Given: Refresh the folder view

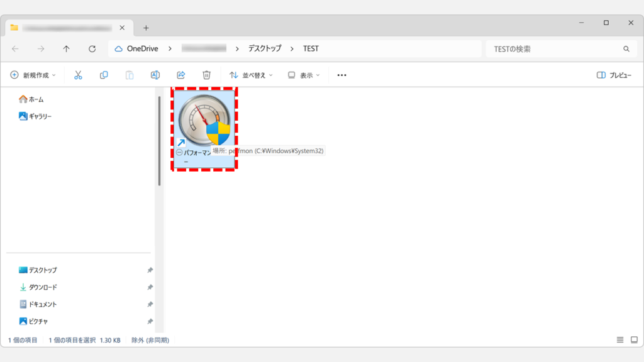Looking at the screenshot, I should pyautogui.click(x=92, y=48).
